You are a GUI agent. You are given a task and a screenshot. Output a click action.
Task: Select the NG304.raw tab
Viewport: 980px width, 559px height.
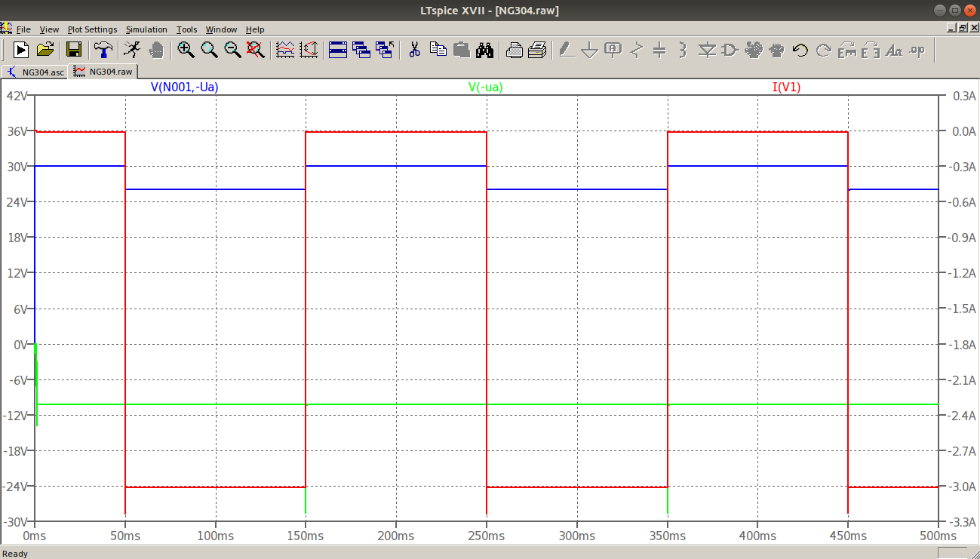(x=104, y=72)
